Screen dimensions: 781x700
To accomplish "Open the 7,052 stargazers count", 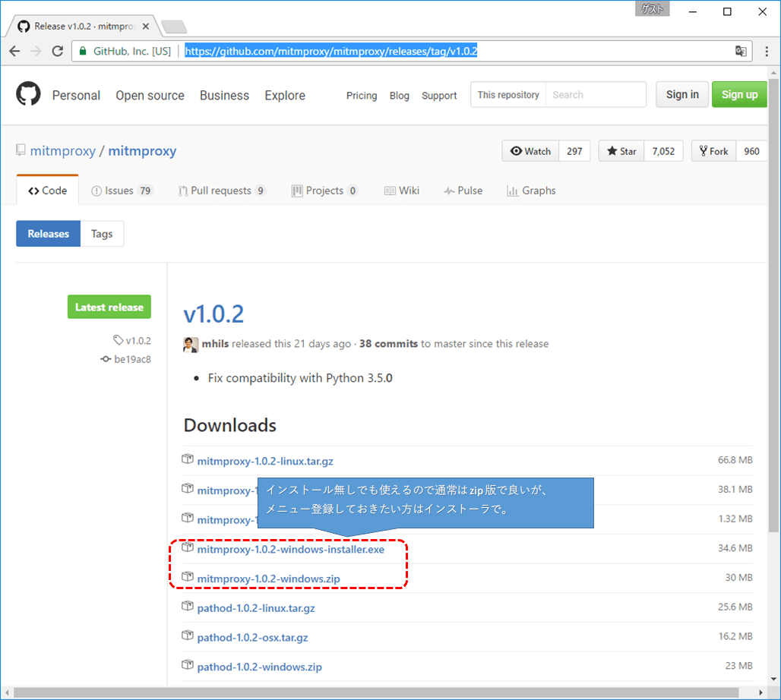I will (x=663, y=151).
